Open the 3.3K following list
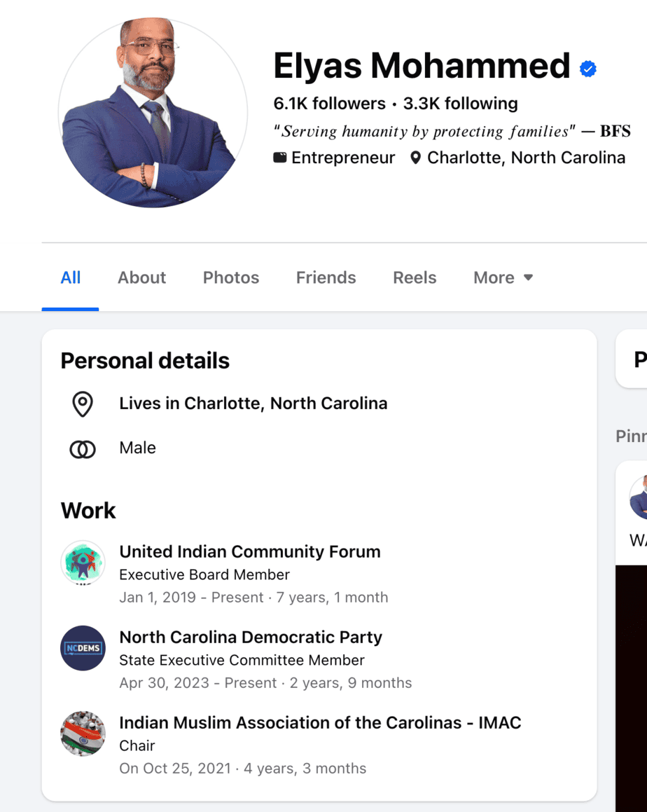The image size is (647, 812). tap(460, 104)
